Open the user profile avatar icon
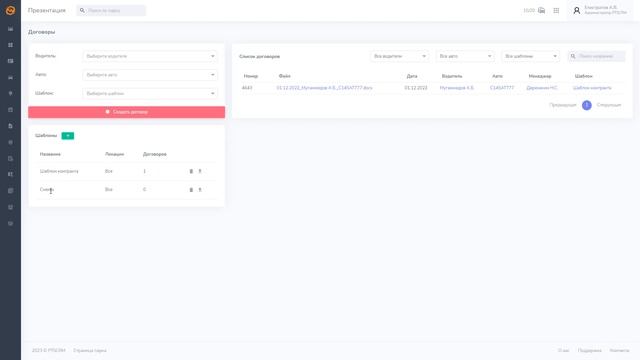This screenshot has height=360, width=640. (576, 10)
